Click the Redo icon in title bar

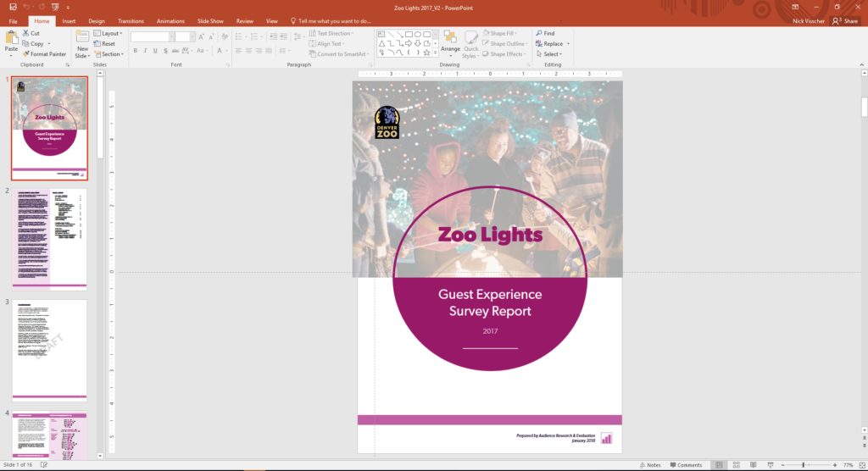coord(41,7)
